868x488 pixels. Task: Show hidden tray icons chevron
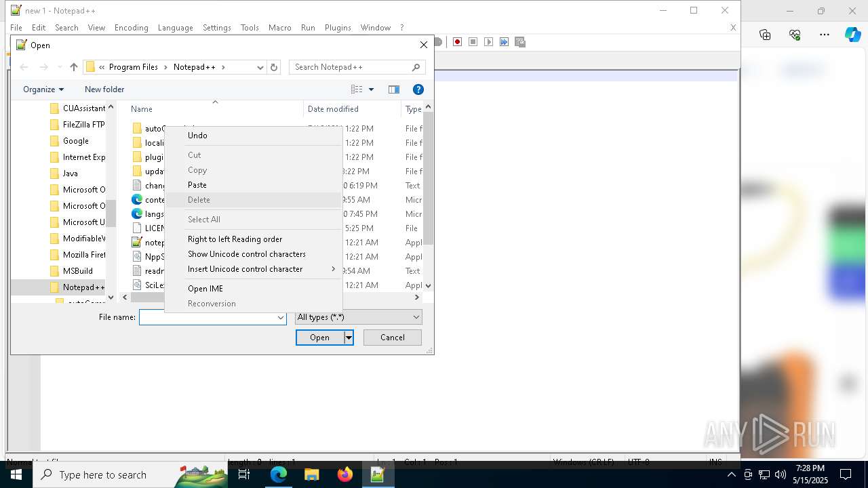coord(732,474)
